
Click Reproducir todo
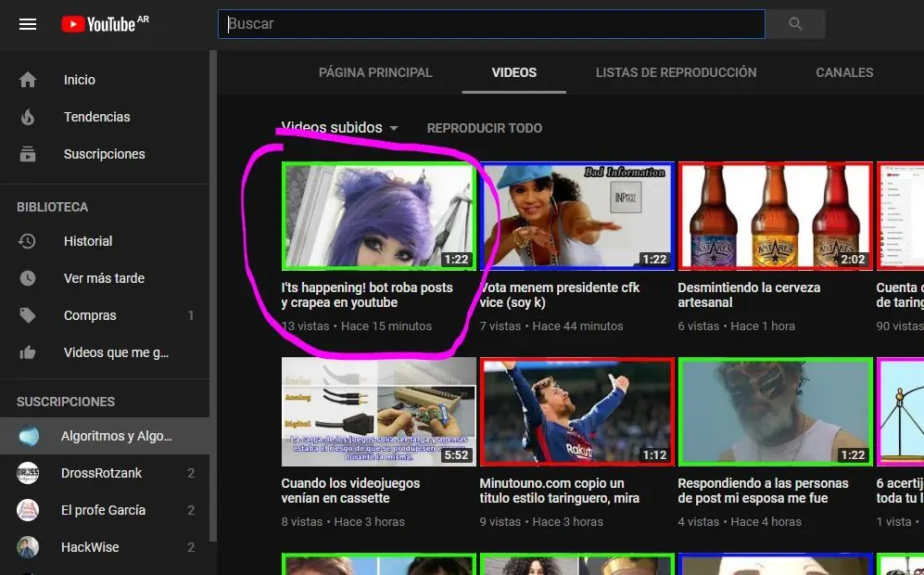484,128
